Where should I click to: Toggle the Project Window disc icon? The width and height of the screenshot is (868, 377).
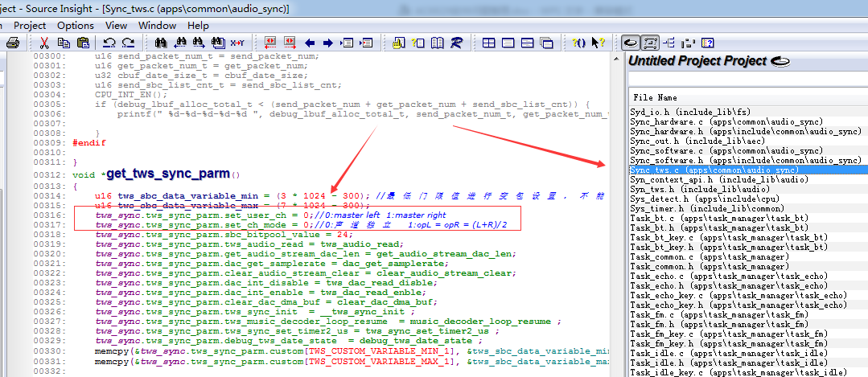point(631,43)
